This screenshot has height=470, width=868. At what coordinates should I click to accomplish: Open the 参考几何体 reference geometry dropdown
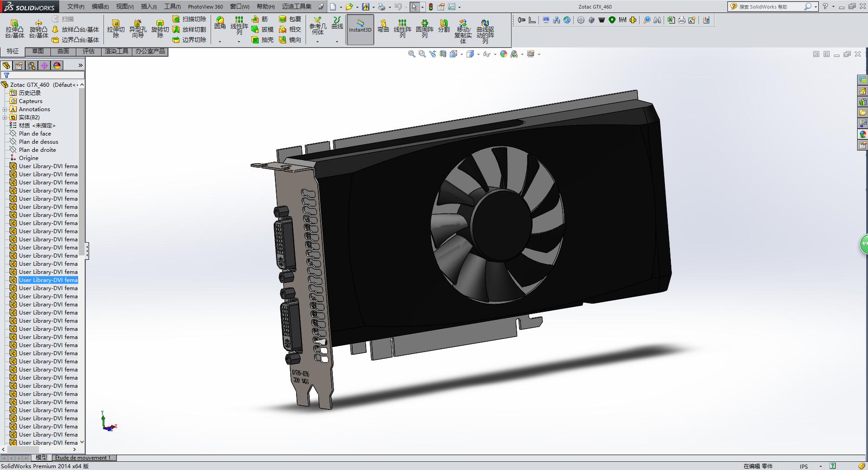[318, 42]
